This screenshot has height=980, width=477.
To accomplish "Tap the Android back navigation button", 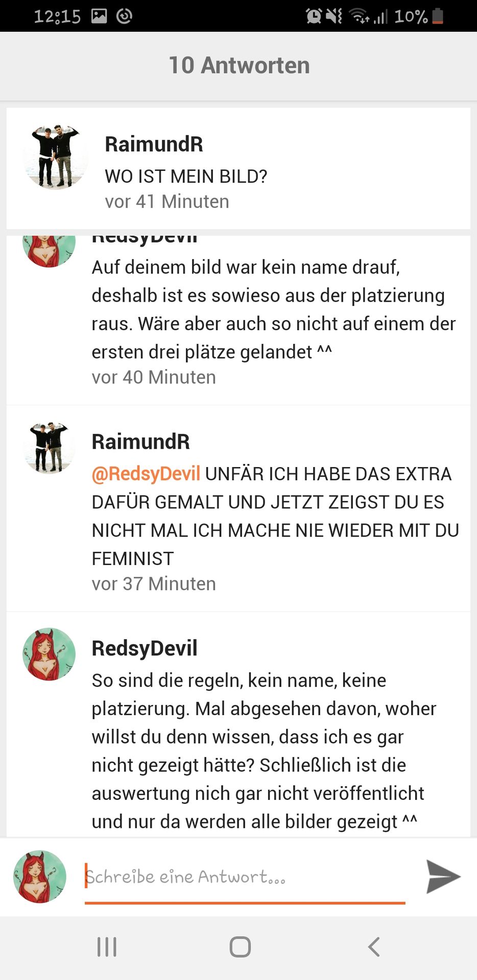I will point(374,947).
